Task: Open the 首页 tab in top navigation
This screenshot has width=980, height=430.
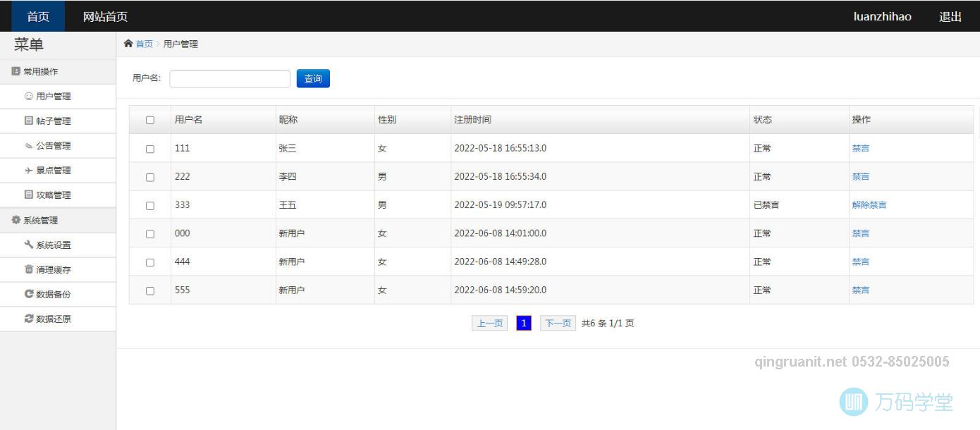Action: coord(38,16)
